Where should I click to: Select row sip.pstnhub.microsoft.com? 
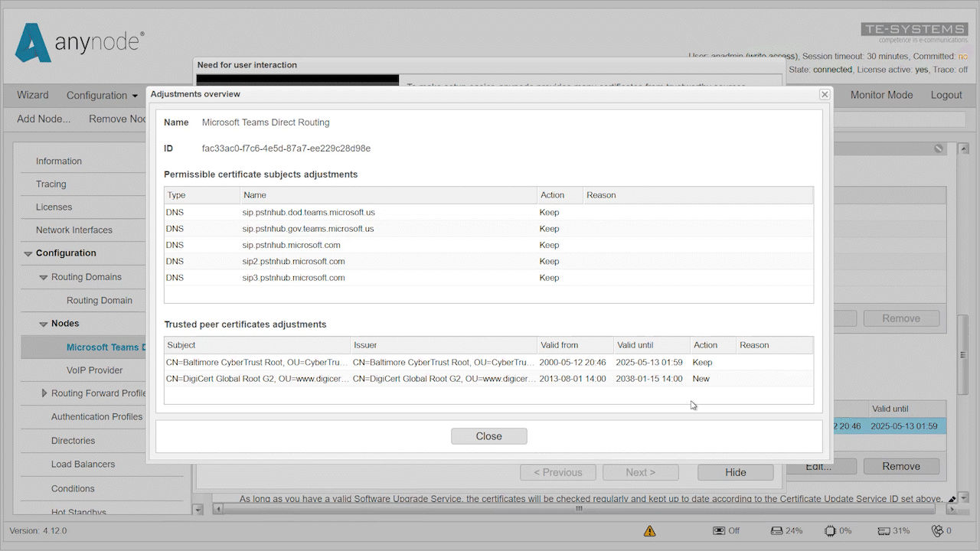click(488, 245)
